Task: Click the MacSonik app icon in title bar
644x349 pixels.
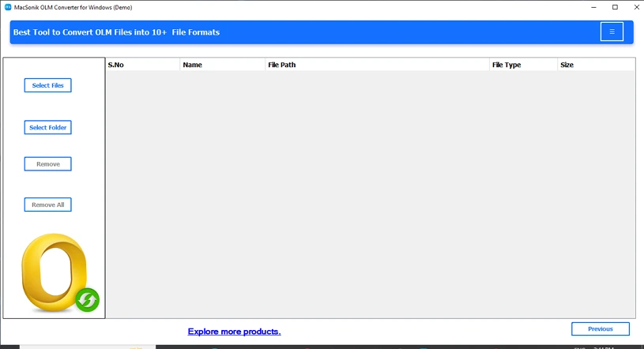Action: tap(7, 7)
